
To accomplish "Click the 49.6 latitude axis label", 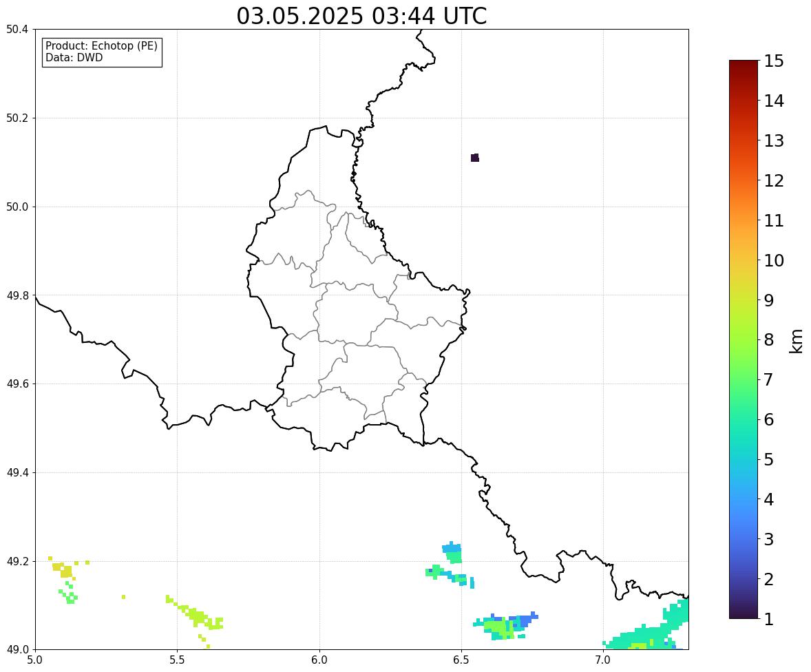I will point(17,384).
